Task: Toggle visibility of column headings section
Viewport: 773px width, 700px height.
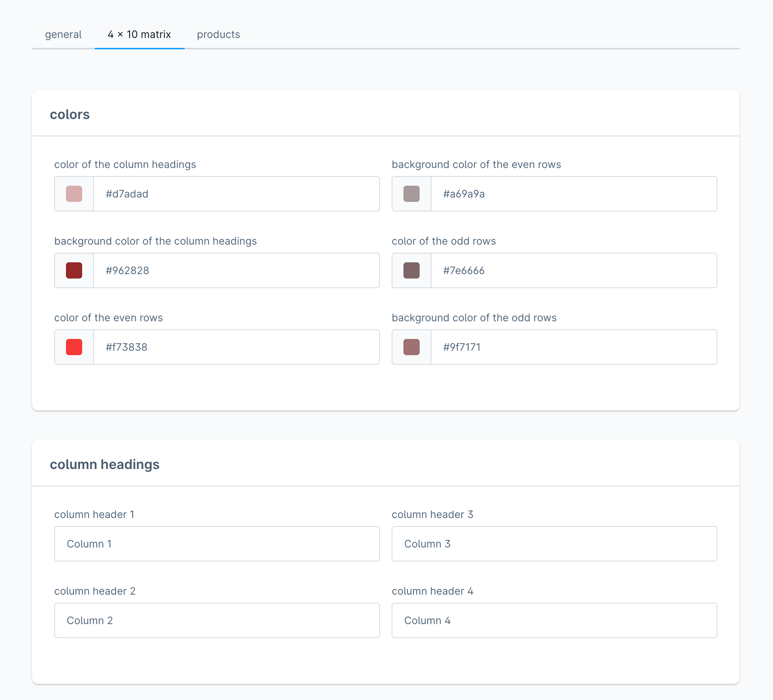Action: [x=386, y=464]
